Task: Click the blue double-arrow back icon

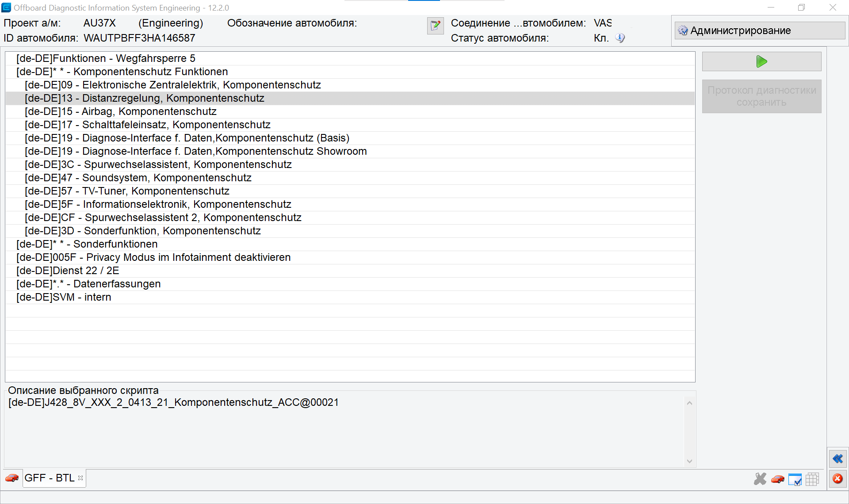Action: click(838, 458)
